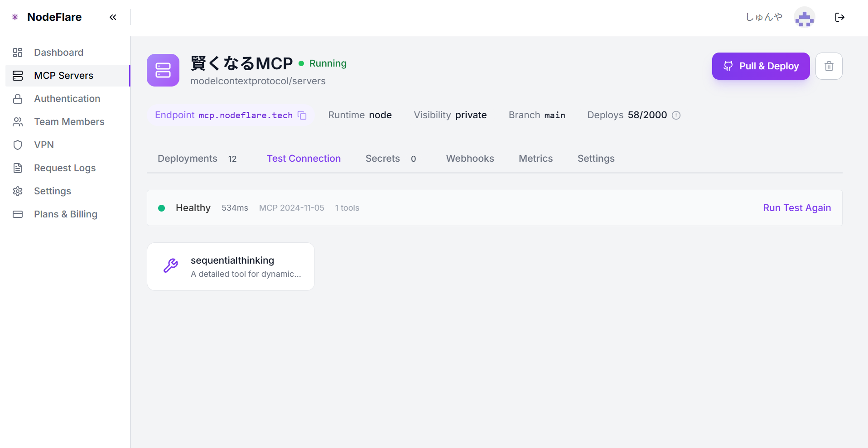This screenshot has width=868, height=448.
Task: Click the Runtime node value
Action: click(x=381, y=115)
